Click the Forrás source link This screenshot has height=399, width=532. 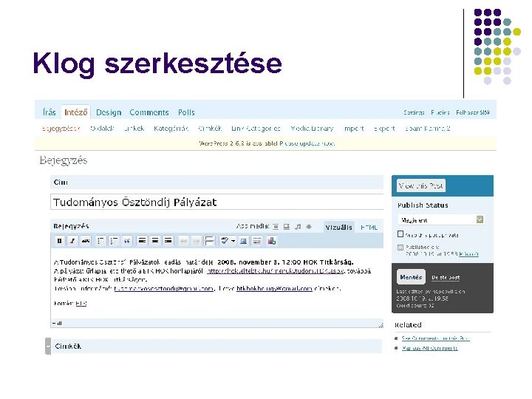point(81,304)
